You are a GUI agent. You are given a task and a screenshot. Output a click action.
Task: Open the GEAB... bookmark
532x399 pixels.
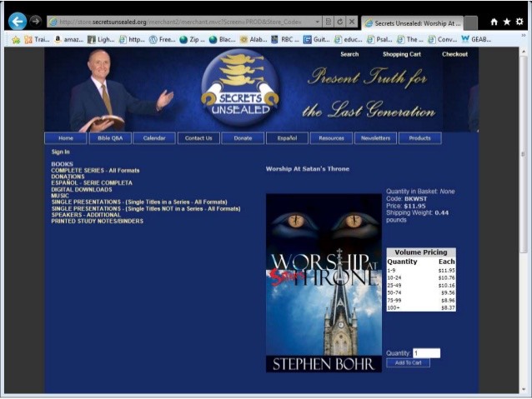point(476,39)
